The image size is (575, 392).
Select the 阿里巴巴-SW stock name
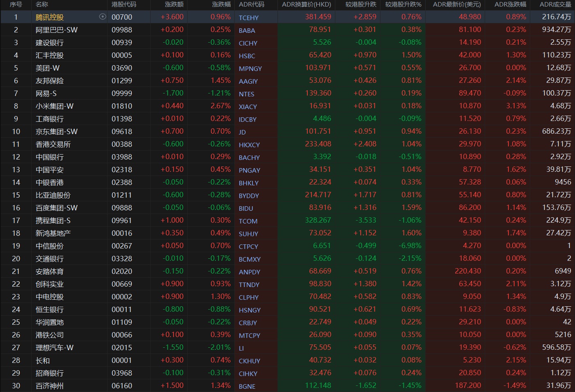(x=57, y=30)
